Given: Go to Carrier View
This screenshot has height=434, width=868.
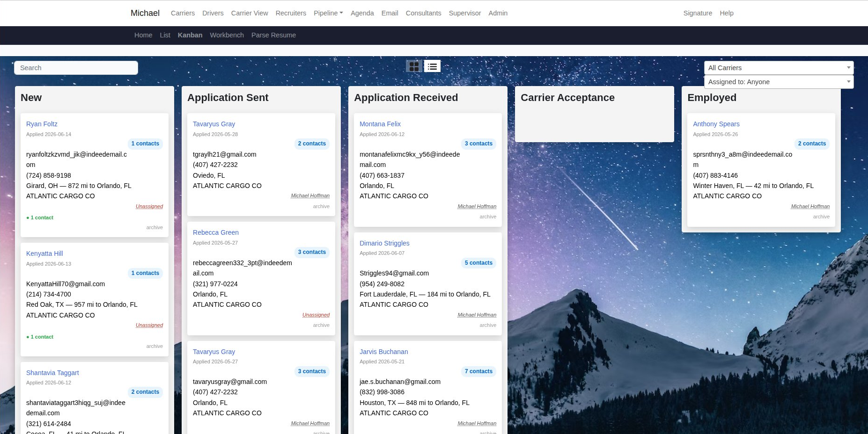Looking at the screenshot, I should coord(250,13).
